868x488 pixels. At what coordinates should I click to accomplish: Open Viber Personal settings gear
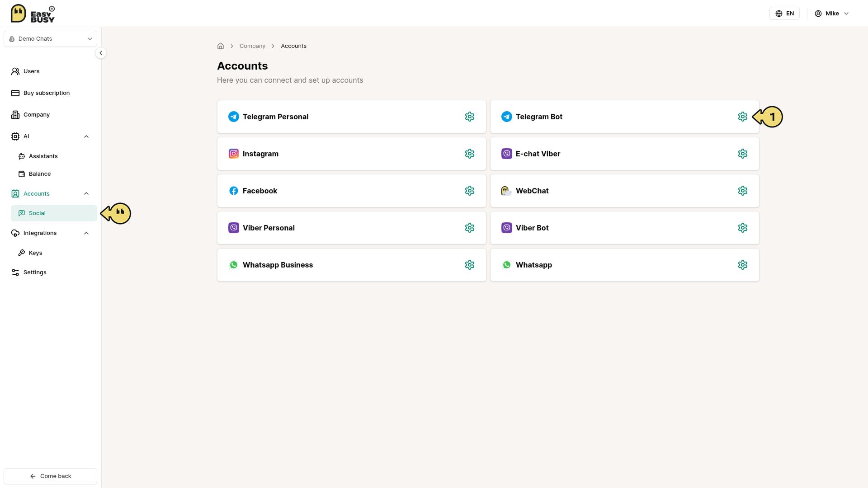click(470, 228)
